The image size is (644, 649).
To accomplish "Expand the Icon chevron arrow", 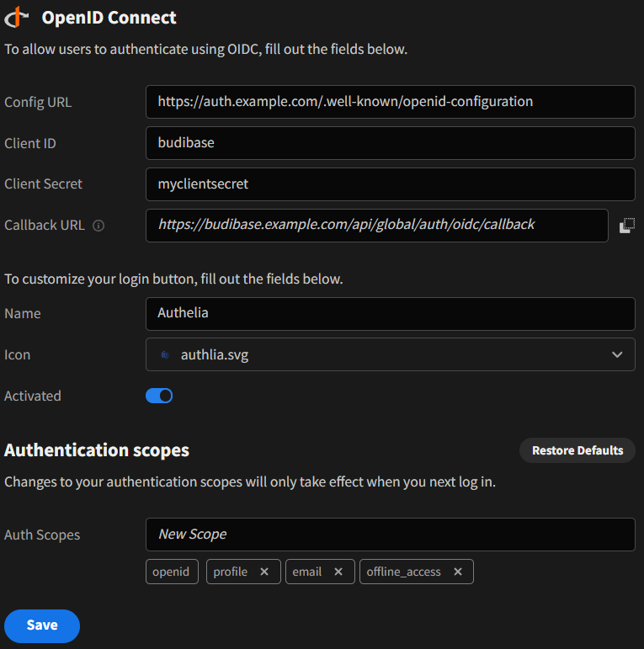I will [x=617, y=354].
